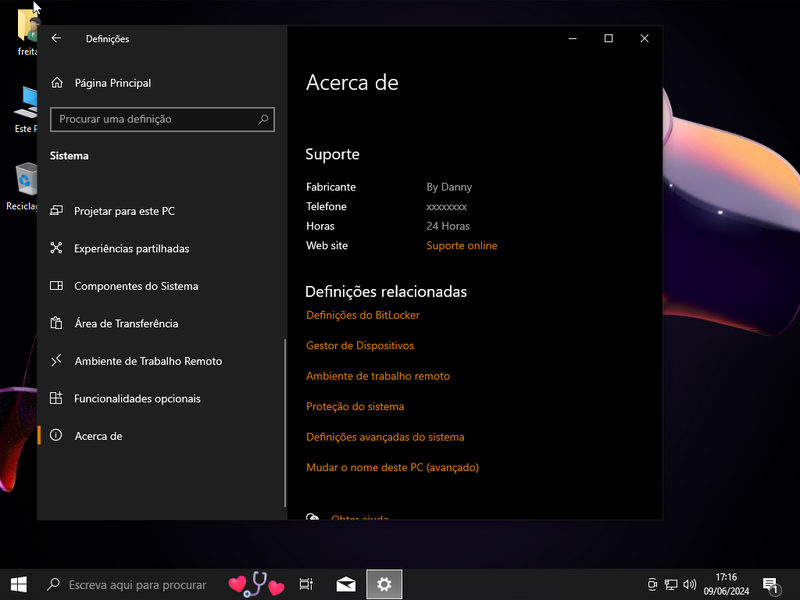Open Página Principal home icon
Image resolution: width=800 pixels, height=600 pixels.
57,83
